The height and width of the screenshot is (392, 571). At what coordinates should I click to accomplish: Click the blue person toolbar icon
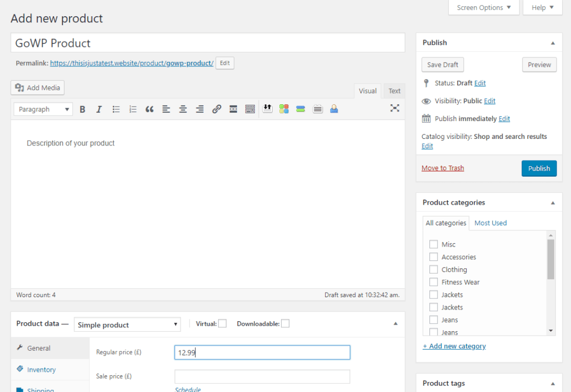334,109
